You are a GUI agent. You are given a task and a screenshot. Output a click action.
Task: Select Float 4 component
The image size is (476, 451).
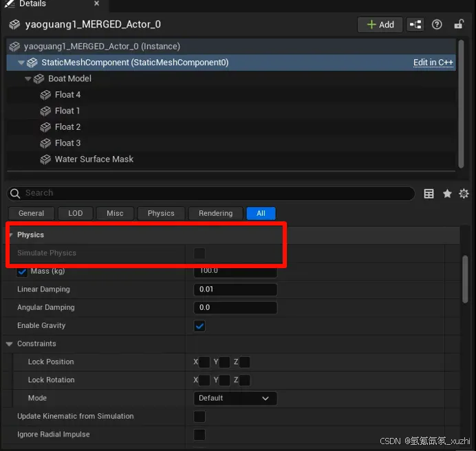click(67, 95)
